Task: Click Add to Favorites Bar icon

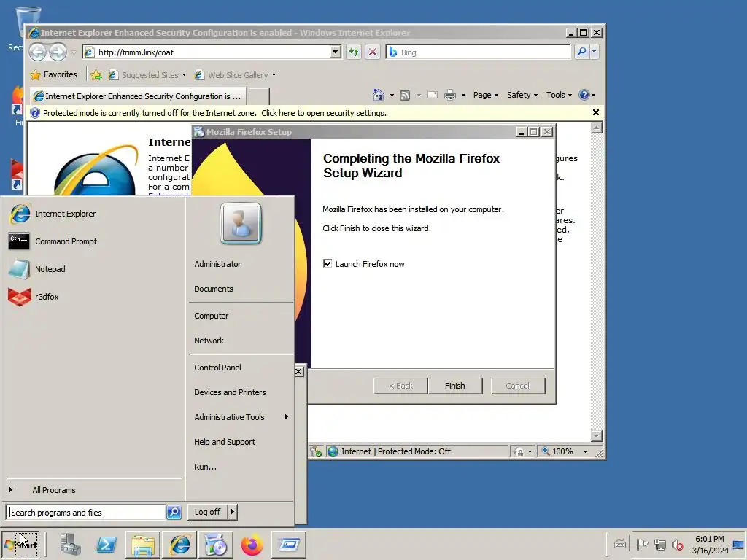Action: (x=96, y=75)
